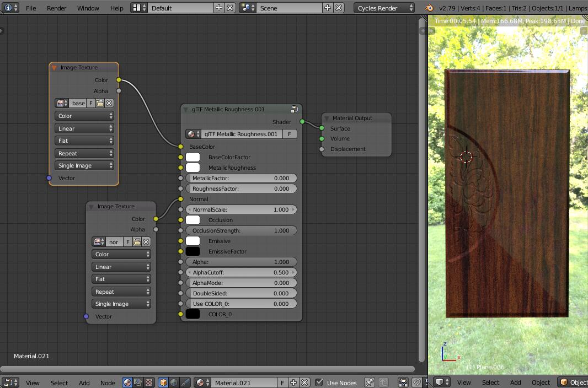Collapse the top Image Texture node
Image resolution: width=588 pixels, height=388 pixels.
pyautogui.click(x=55, y=68)
